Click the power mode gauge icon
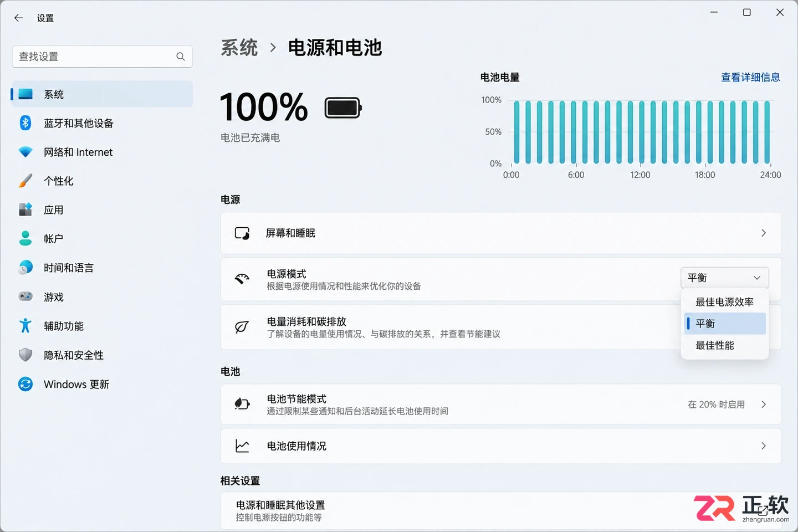This screenshot has height=532, width=798. click(x=242, y=279)
